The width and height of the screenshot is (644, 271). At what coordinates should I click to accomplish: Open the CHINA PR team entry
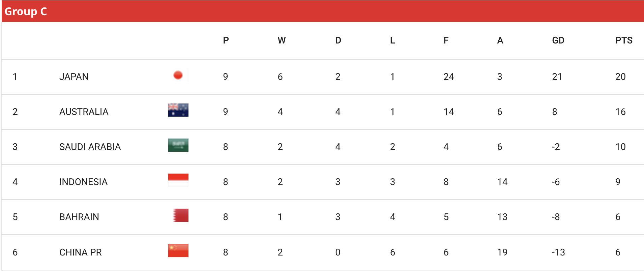81,252
